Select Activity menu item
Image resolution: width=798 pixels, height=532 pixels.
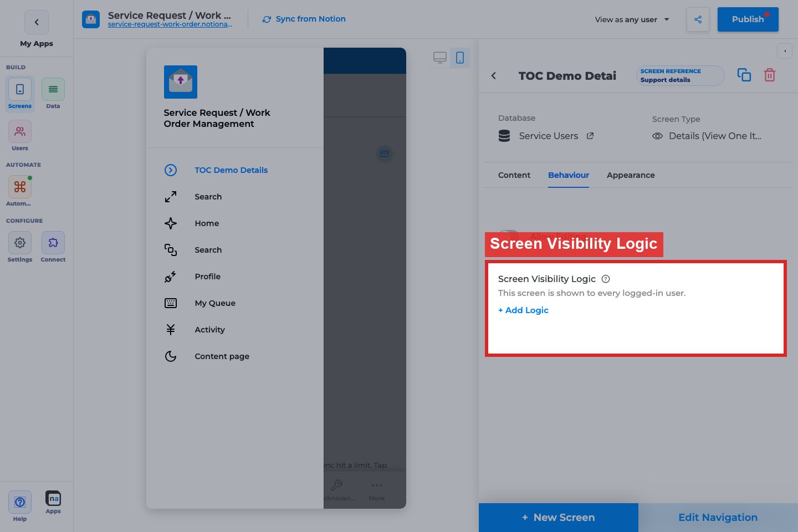235,330
